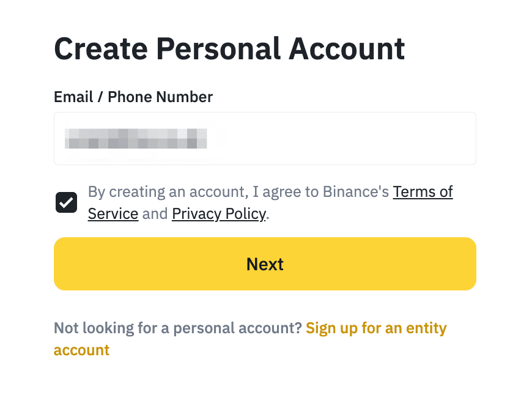Follow the underlined Terms of Service hyperlink
This screenshot has height=406, width=532.
pyautogui.click(x=423, y=191)
